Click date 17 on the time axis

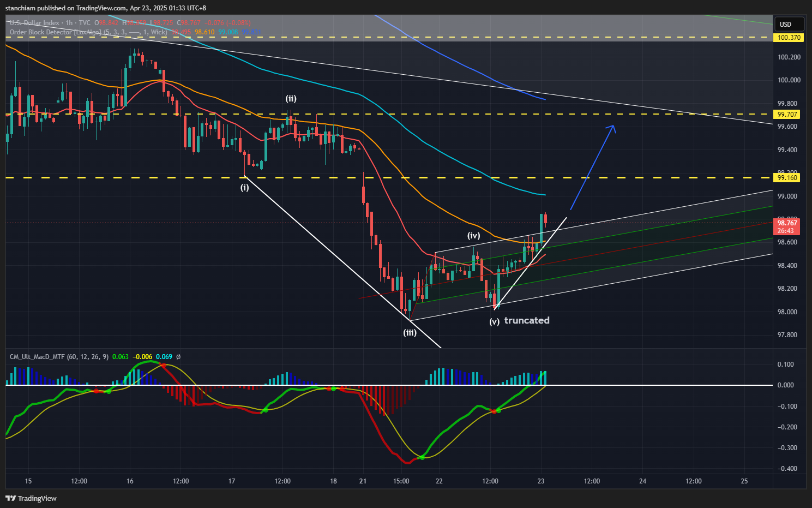[232, 481]
